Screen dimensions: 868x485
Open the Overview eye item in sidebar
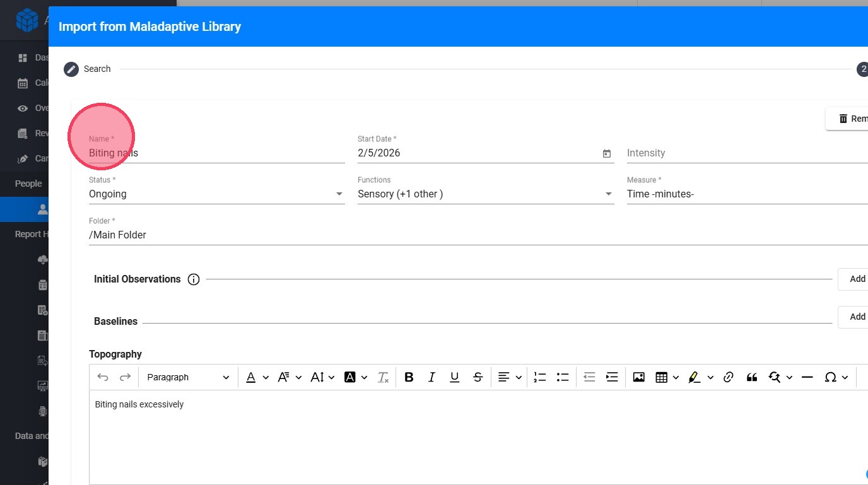[x=33, y=108]
